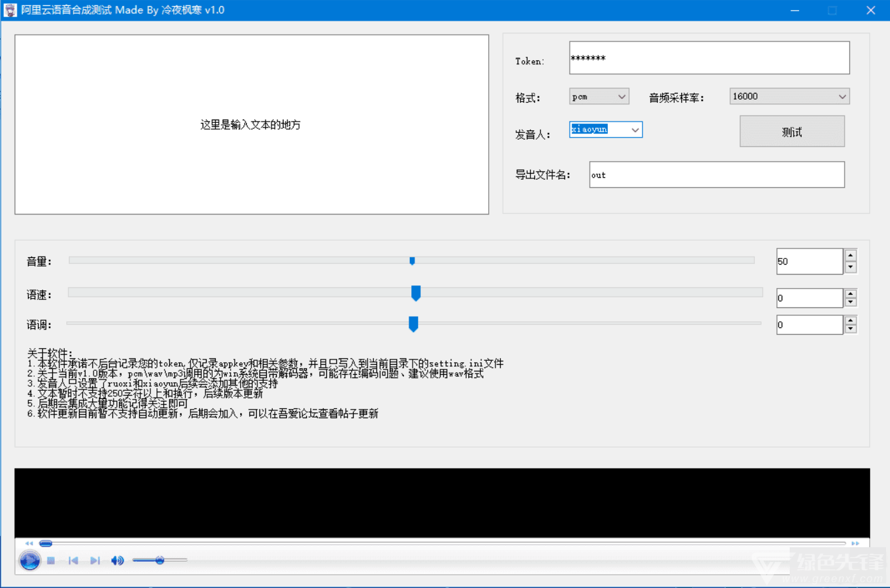890x588 pixels.
Task: Click the media player seek bar
Action: click(441, 543)
